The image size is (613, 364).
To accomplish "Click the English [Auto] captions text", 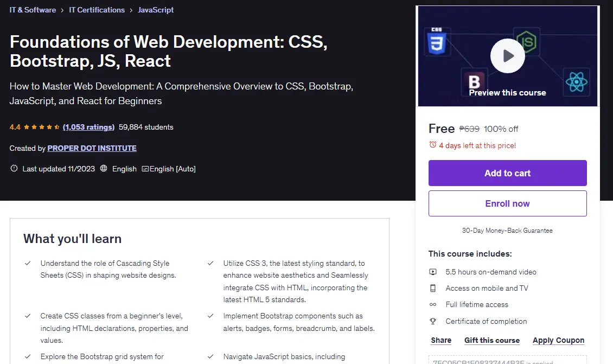I will [173, 169].
